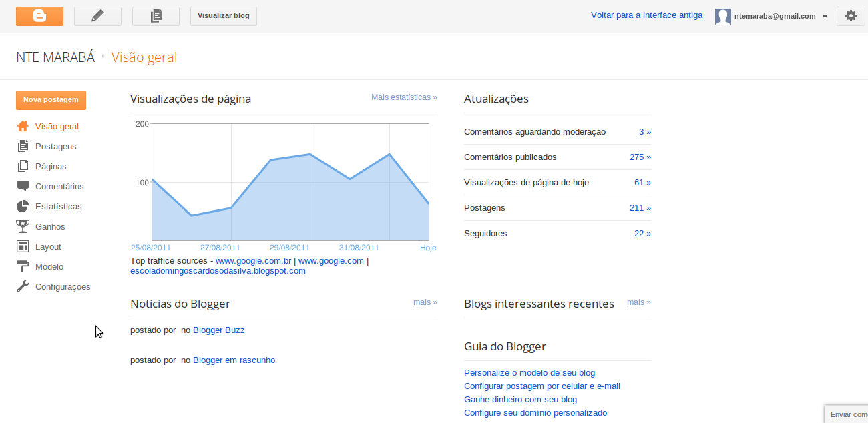
Task: Open Configurar postagem por celular e e-mail
Action: pyautogui.click(x=542, y=386)
